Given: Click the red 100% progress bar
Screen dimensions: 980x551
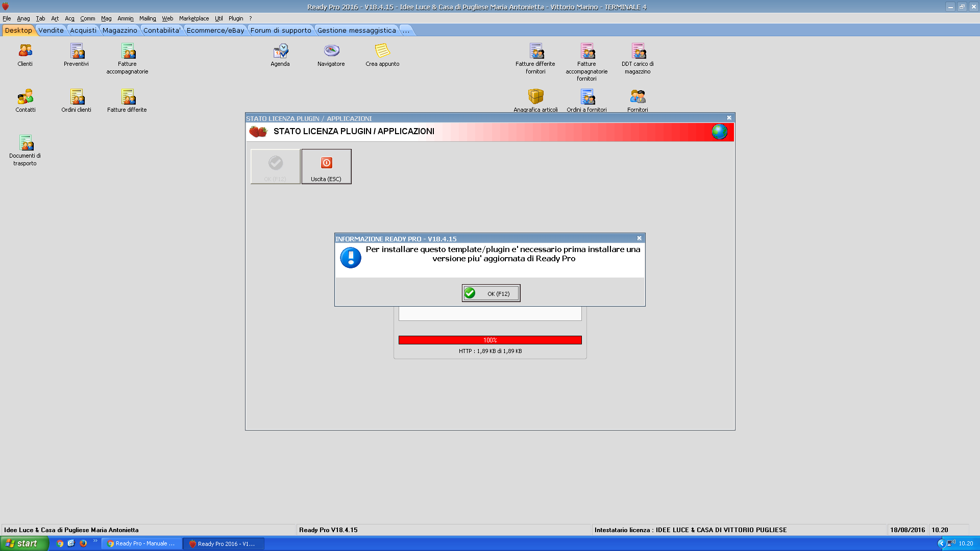Looking at the screenshot, I should tap(490, 340).
